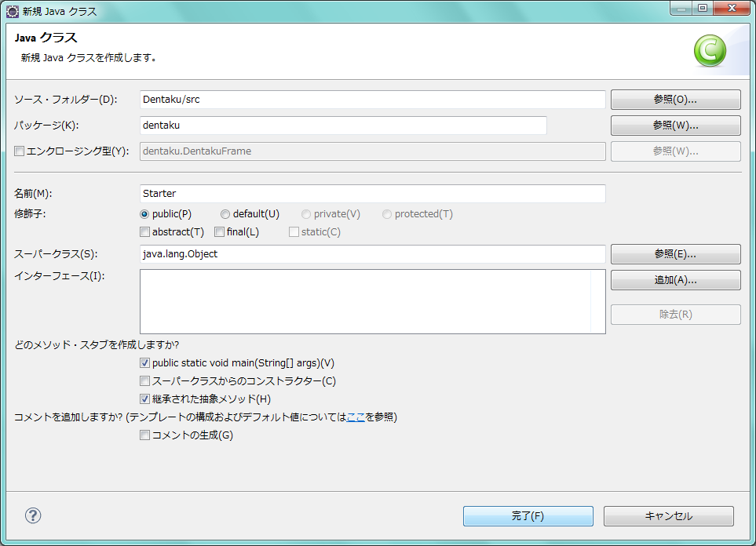The height and width of the screenshot is (546, 756).
Task: Select the public(P) modifier radio button
Action: pyautogui.click(x=144, y=214)
